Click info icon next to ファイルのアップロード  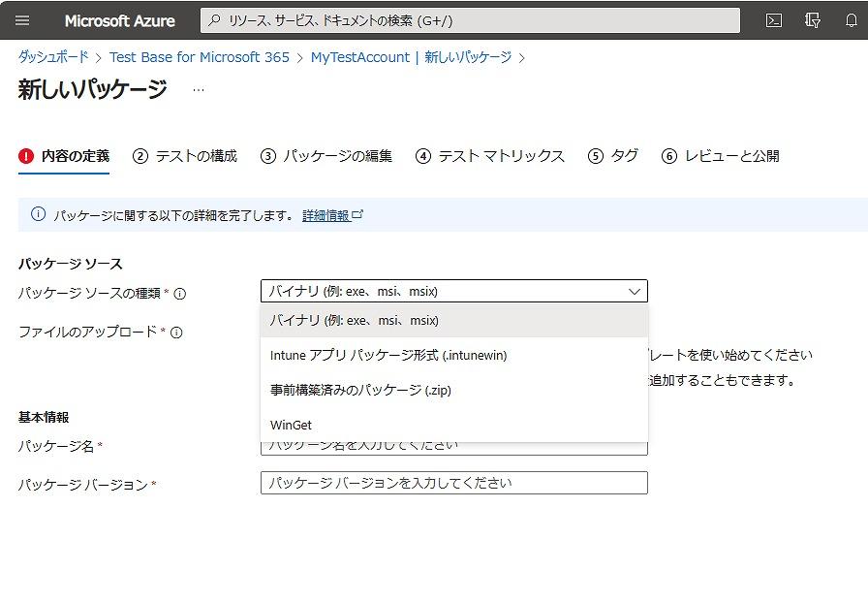pos(176,333)
